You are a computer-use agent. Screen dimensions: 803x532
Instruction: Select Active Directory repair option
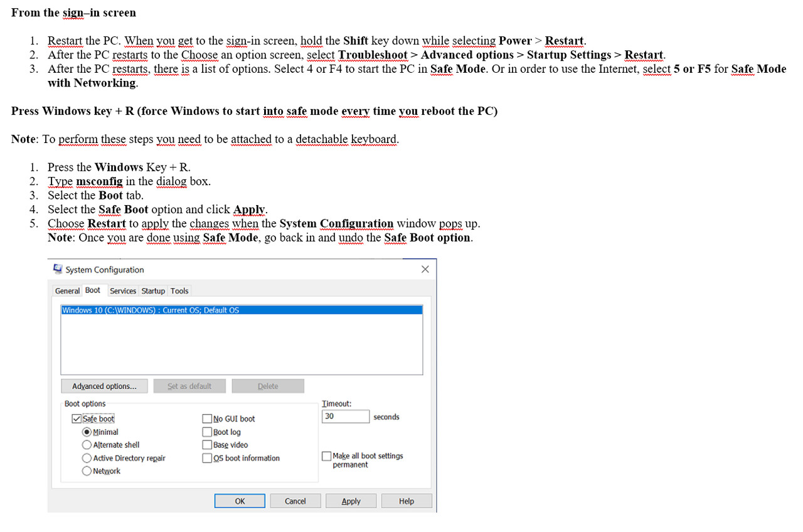87,458
